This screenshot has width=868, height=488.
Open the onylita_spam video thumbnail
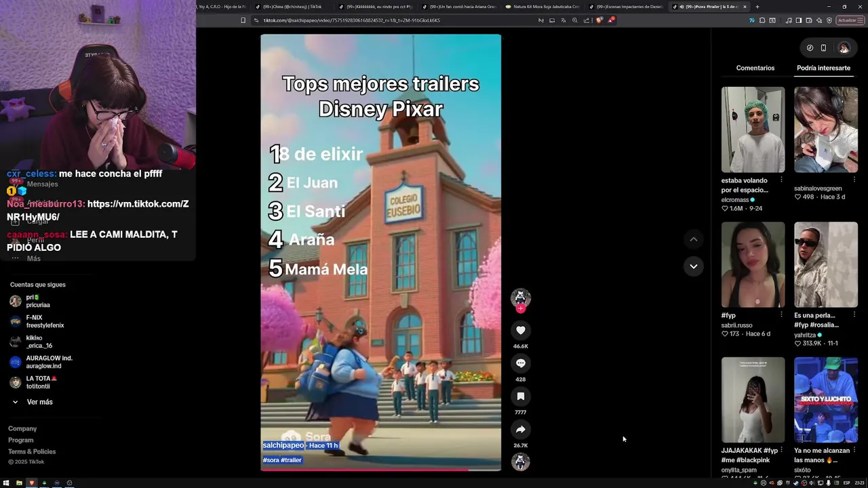tap(753, 400)
